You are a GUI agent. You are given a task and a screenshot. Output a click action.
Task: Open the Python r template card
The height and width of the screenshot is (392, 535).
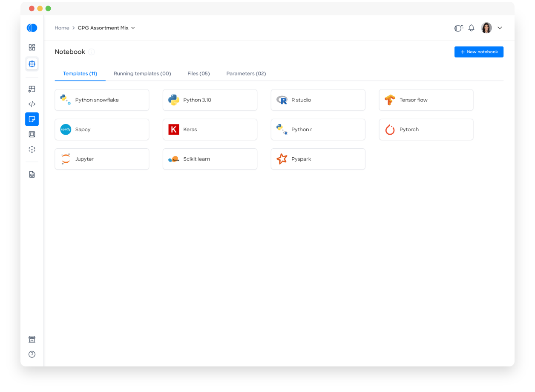coord(318,130)
